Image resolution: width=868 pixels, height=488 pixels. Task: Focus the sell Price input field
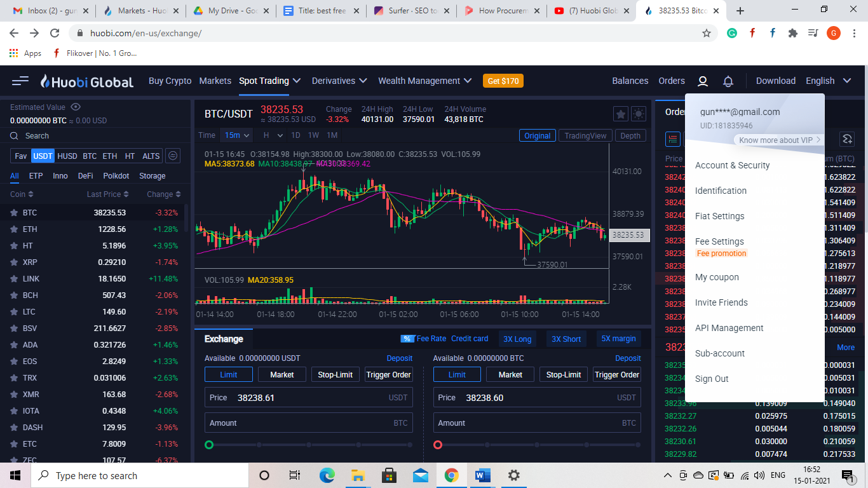click(x=537, y=398)
